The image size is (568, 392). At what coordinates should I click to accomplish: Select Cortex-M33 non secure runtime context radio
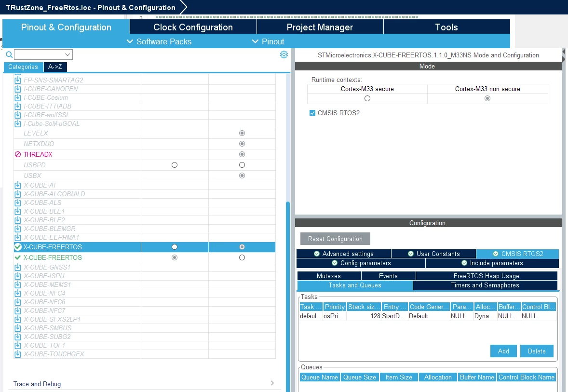487,98
